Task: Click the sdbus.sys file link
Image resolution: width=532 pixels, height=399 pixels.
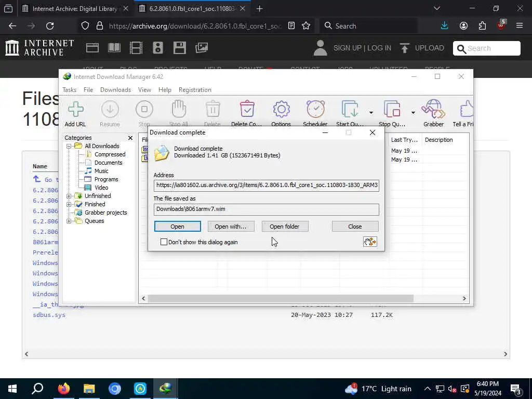Action: pyautogui.click(x=49, y=315)
